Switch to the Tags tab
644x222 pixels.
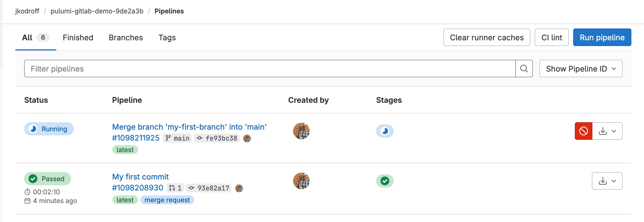point(167,38)
